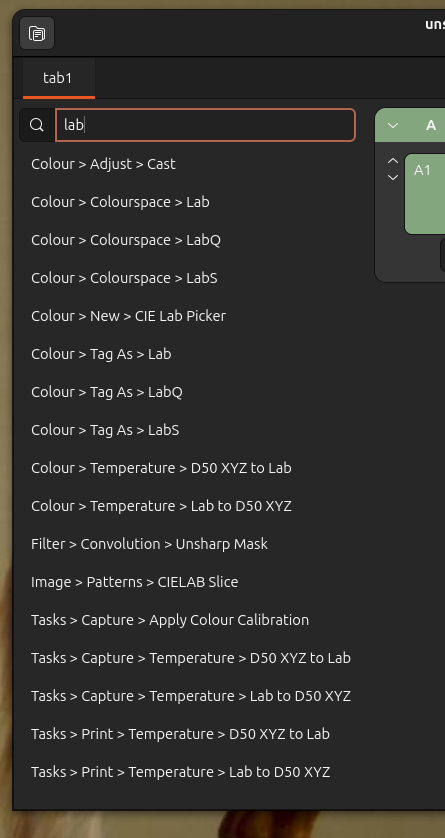Open Tasks > Capture > Apply Colour Calibration
This screenshot has width=445, height=838.
point(170,620)
